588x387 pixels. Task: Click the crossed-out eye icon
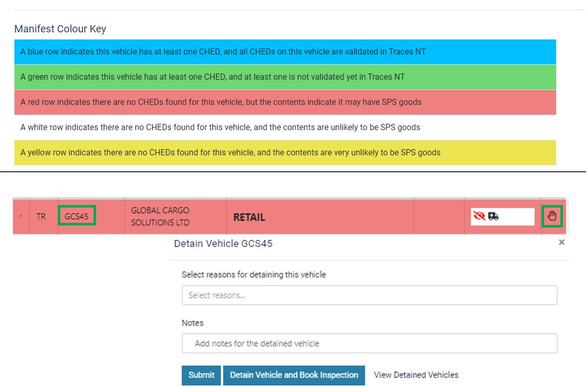(480, 216)
